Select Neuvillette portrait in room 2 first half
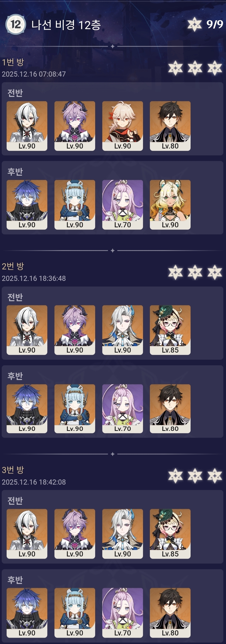 (x=123, y=330)
